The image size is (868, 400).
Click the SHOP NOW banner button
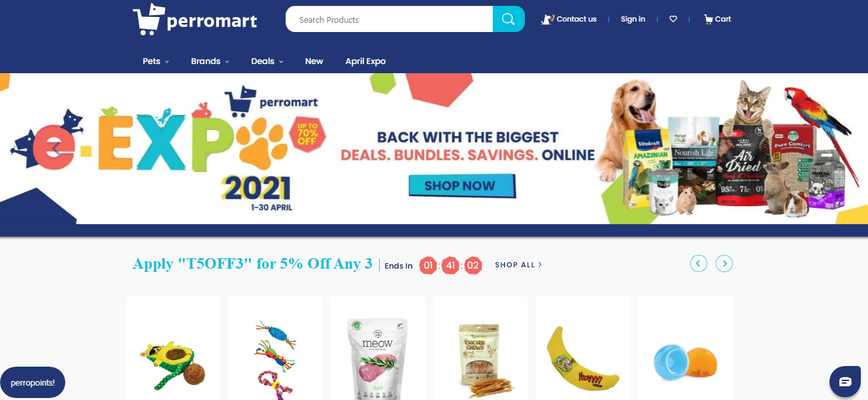coord(462,186)
